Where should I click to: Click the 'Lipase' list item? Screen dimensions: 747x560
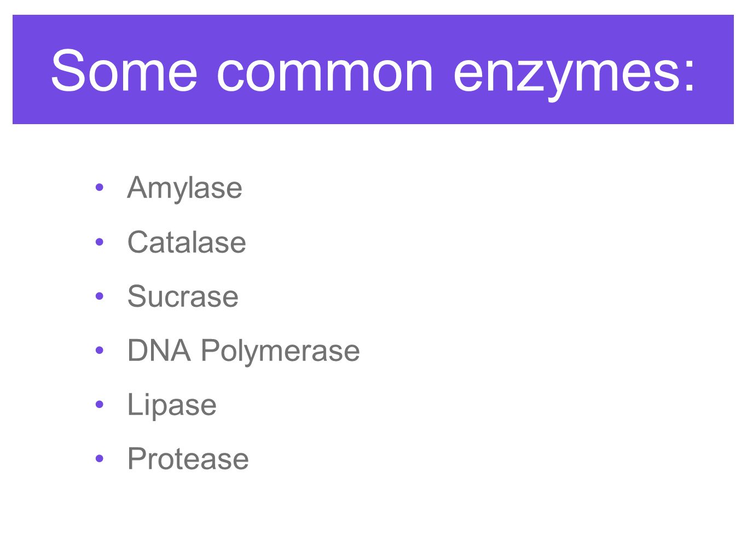tap(172, 405)
